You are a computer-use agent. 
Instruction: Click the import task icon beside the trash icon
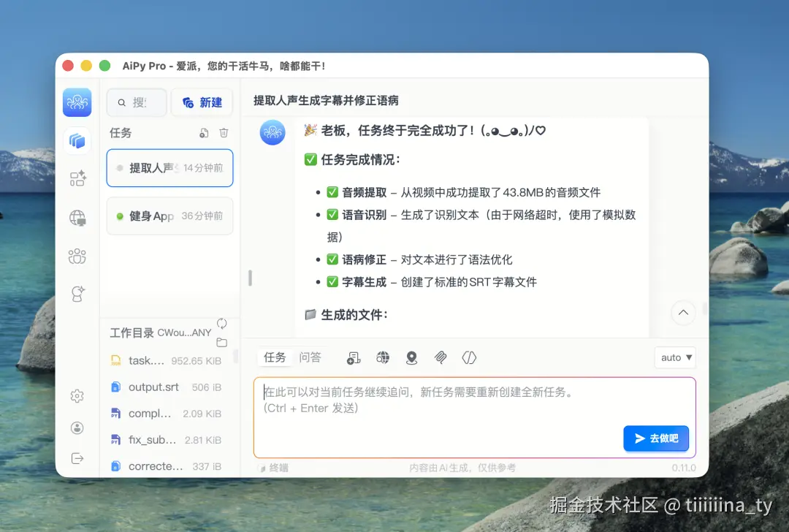click(205, 132)
